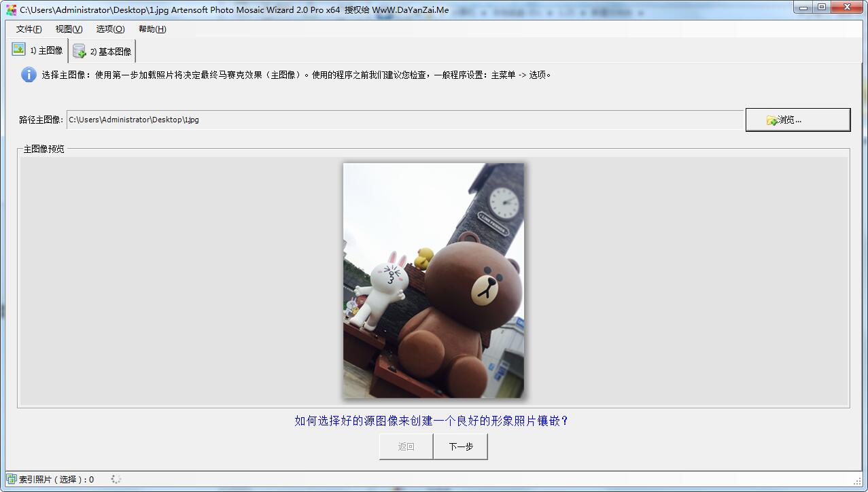The image size is (868, 492).
Task: Click the index photos status bar icon
Action: [11, 479]
